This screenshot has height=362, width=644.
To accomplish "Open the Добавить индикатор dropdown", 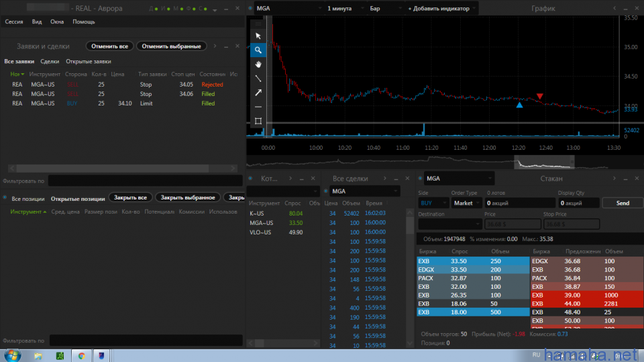I will pos(441,8).
